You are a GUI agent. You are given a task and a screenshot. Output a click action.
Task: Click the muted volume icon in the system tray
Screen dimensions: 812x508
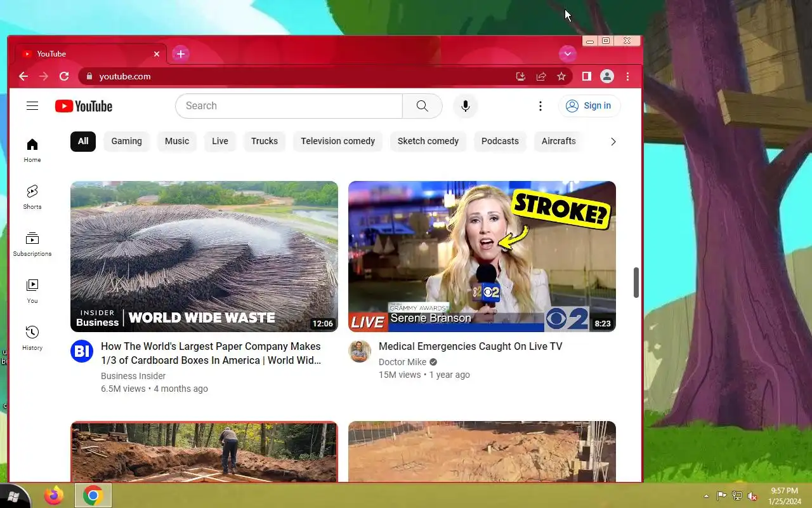tap(752, 496)
